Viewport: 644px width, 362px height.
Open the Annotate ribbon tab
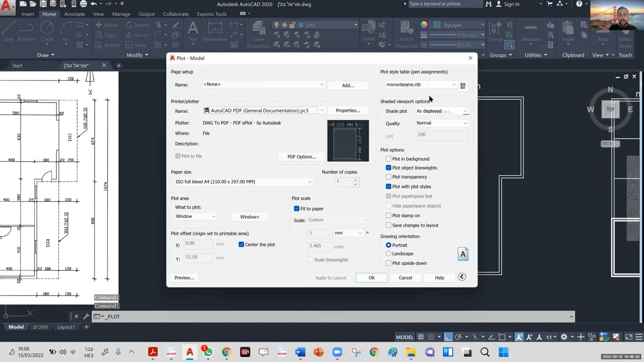(74, 14)
